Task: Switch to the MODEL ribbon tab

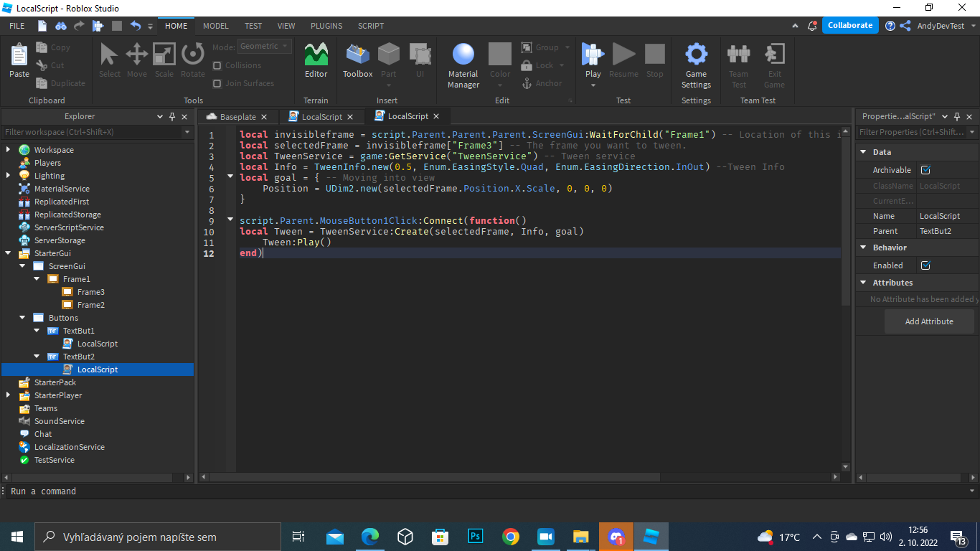Action: pos(216,26)
